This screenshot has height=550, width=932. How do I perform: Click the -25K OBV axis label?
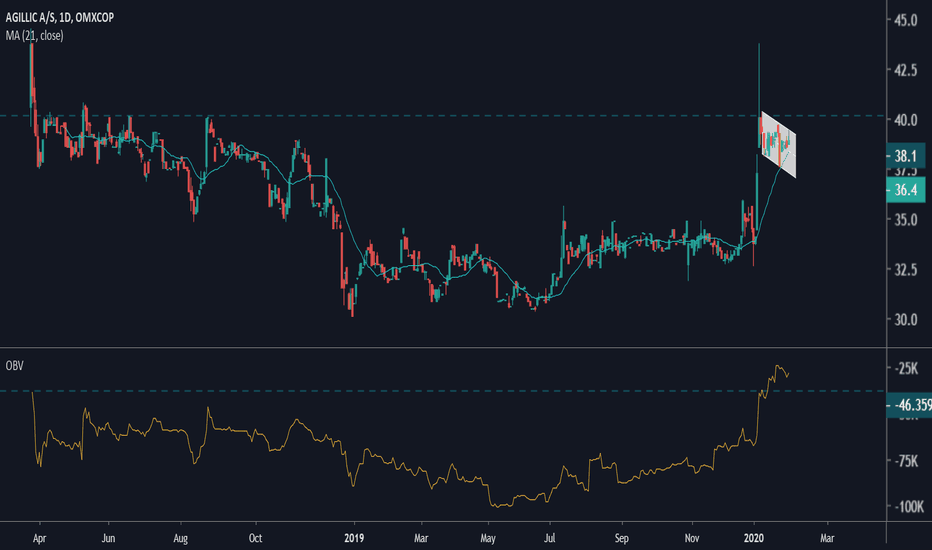pos(908,369)
